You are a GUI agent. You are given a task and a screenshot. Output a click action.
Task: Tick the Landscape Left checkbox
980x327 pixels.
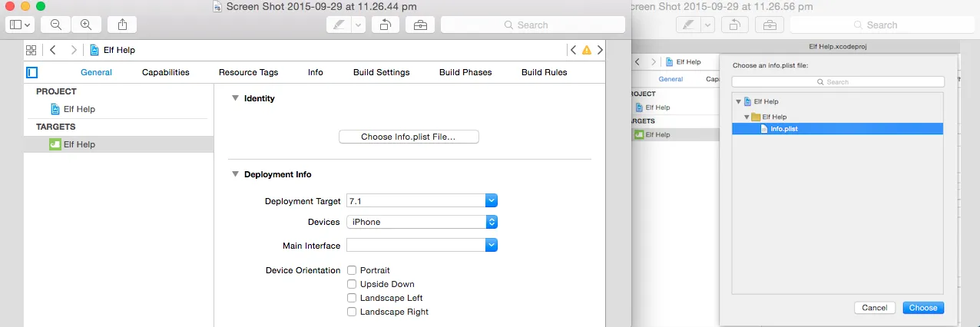click(x=352, y=298)
